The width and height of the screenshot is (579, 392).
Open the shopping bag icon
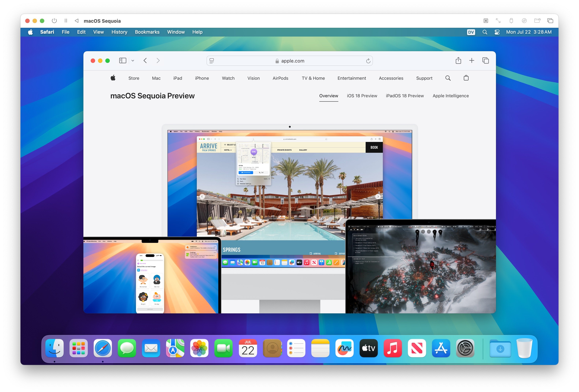click(466, 78)
